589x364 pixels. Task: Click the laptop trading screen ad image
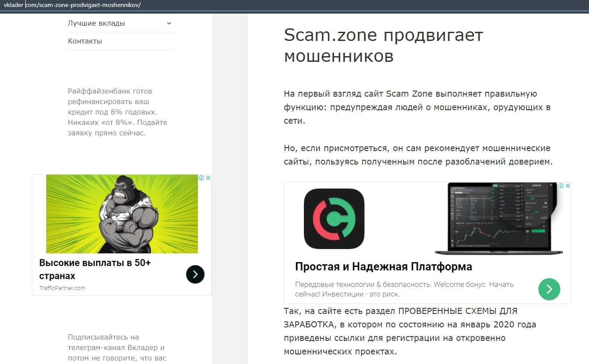pyautogui.click(x=499, y=219)
